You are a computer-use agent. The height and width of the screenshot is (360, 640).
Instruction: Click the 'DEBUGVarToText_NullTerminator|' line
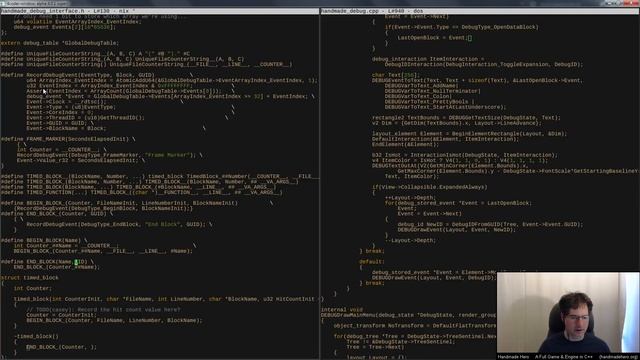point(433,91)
